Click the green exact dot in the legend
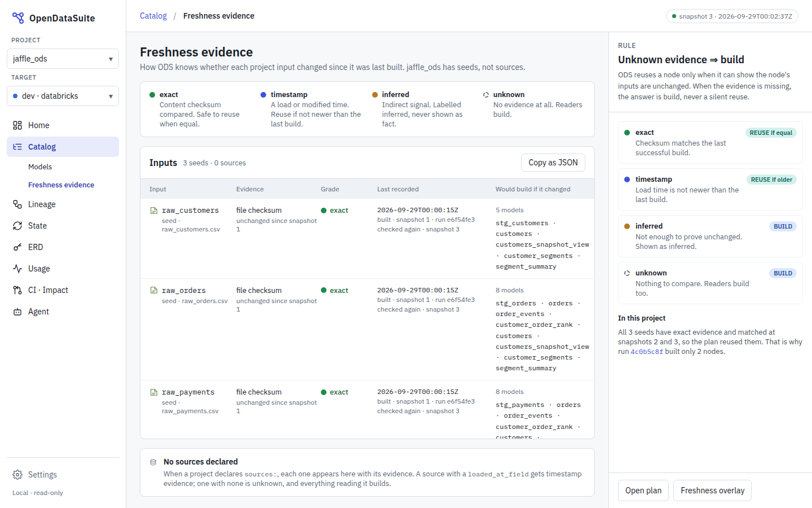Image resolution: width=812 pixels, height=508 pixels. pos(152,95)
